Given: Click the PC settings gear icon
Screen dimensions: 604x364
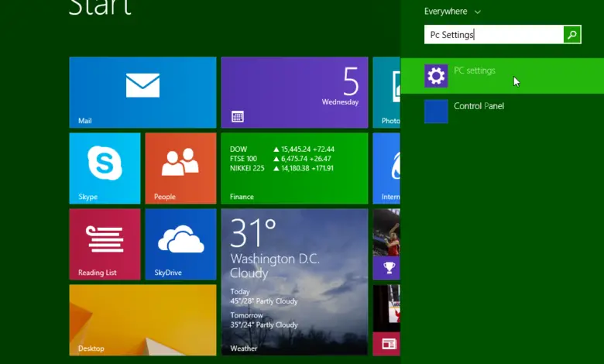Looking at the screenshot, I should [436, 76].
